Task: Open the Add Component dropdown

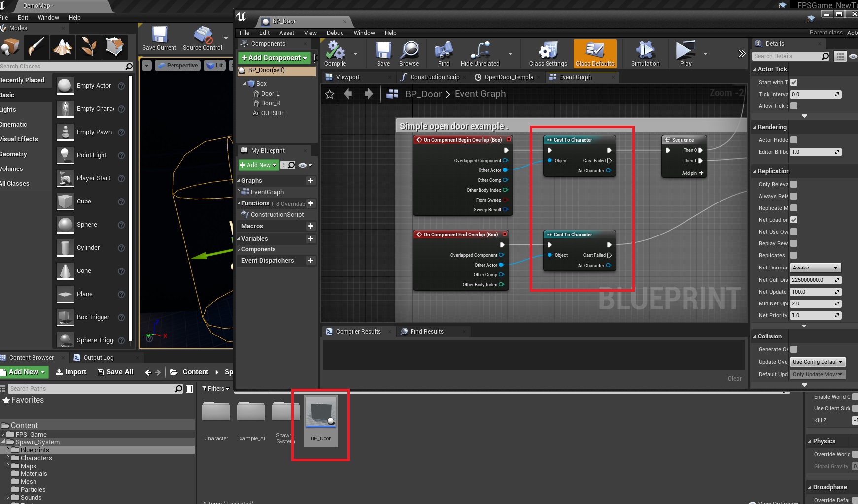Action: pyautogui.click(x=274, y=58)
